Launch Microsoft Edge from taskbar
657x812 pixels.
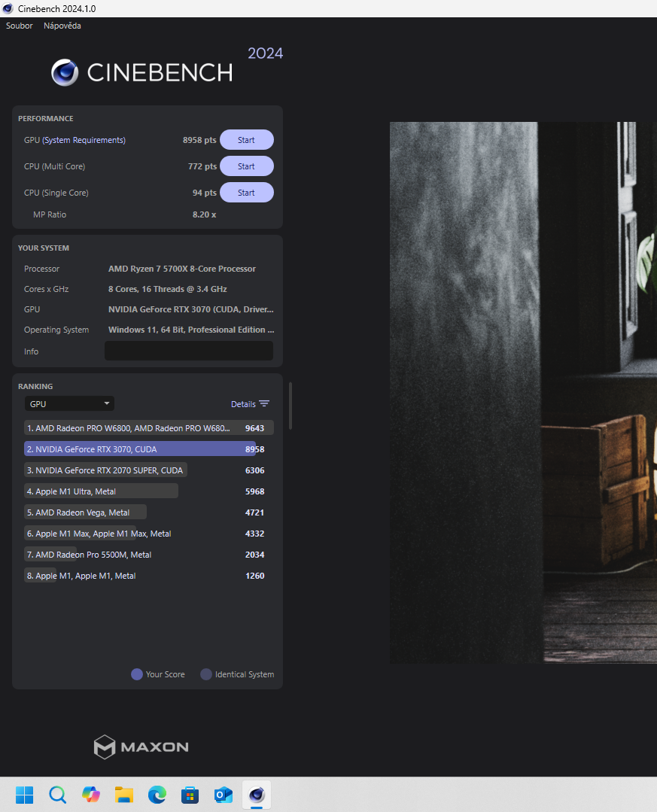point(157,795)
